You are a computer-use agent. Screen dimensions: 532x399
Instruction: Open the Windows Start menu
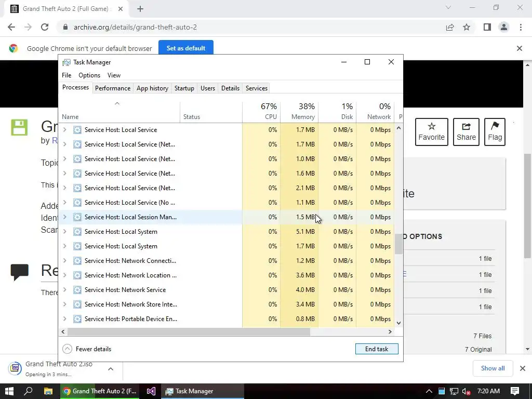(x=9, y=391)
